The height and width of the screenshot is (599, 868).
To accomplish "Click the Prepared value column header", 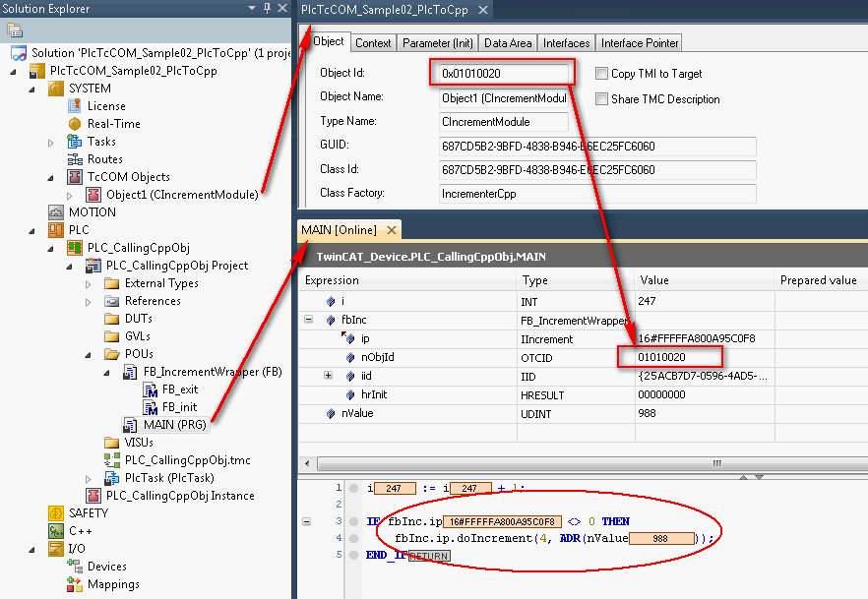I will tap(821, 280).
